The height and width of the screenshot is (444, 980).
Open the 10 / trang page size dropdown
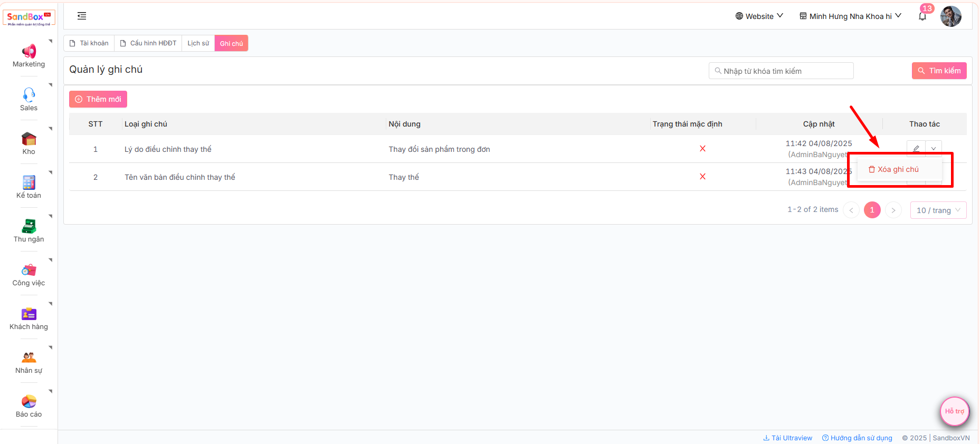point(938,210)
